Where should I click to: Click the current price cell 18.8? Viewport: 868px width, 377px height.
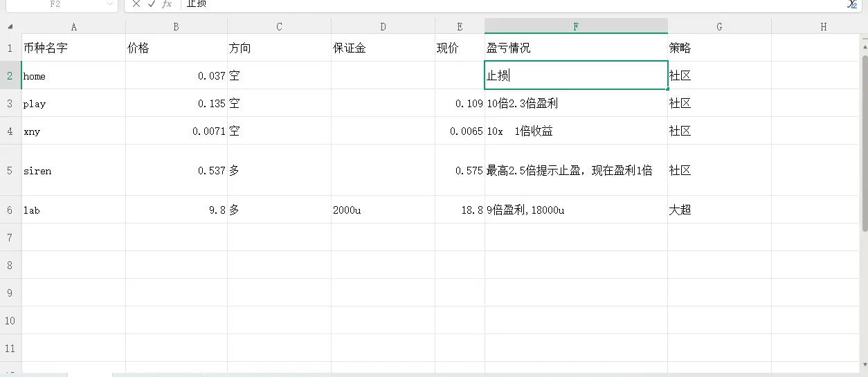pyautogui.click(x=460, y=210)
